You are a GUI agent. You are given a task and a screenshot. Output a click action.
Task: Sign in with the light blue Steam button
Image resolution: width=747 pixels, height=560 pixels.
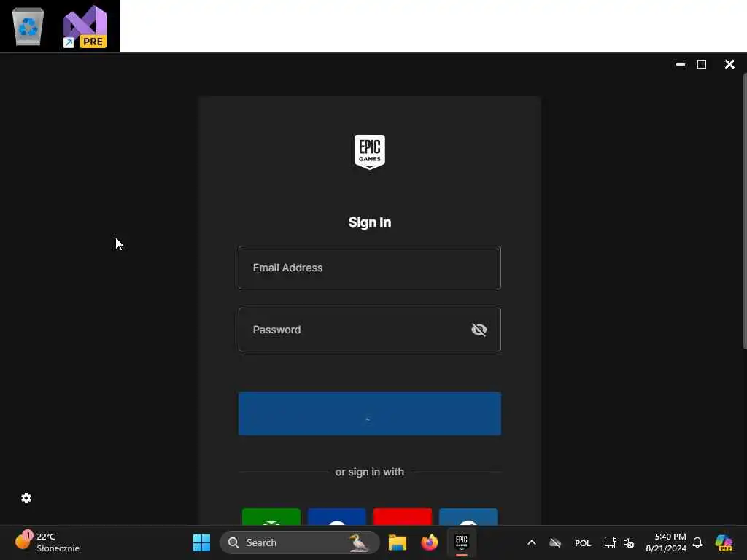point(468,517)
